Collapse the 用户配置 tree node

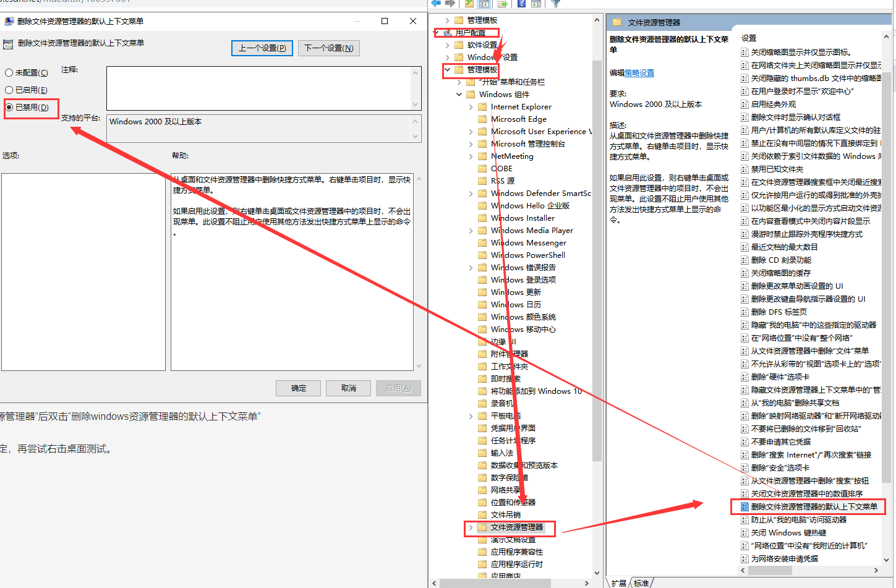436,33
